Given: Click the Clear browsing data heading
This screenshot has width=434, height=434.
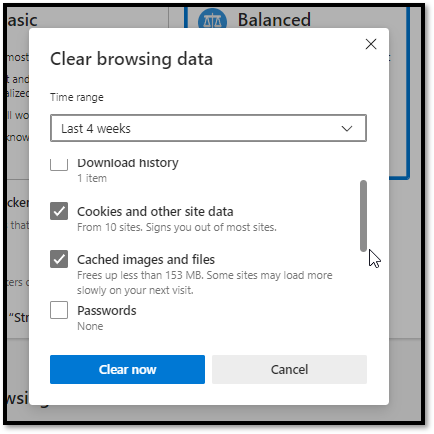Looking at the screenshot, I should [x=131, y=59].
